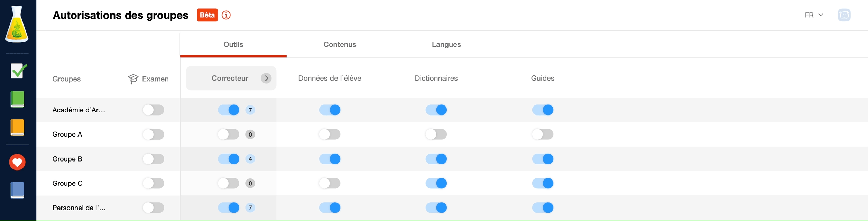
Task: Expand Correcteur column with chevron arrow
Action: point(266,79)
